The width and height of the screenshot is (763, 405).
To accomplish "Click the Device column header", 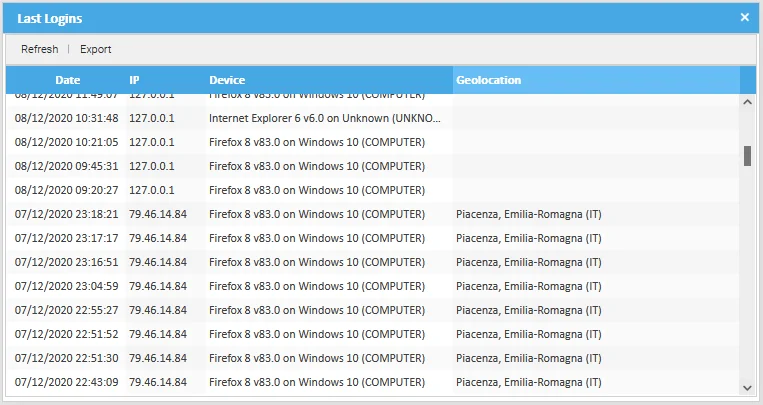I will tap(227, 80).
